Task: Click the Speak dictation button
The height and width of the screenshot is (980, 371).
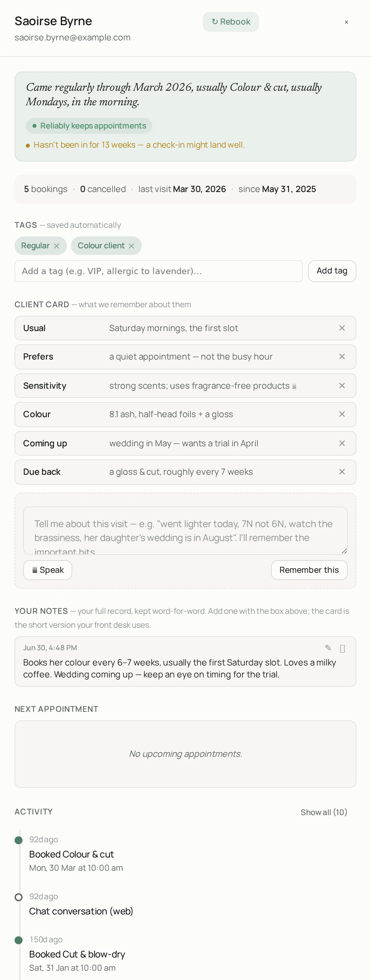Action: click(48, 570)
